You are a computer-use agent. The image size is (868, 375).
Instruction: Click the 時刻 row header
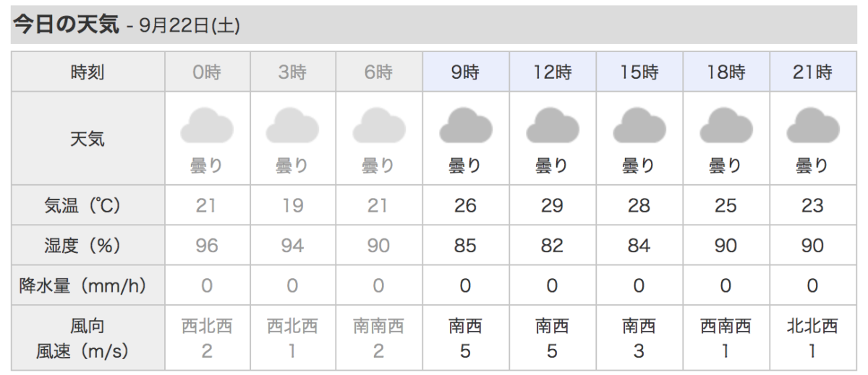coord(88,72)
